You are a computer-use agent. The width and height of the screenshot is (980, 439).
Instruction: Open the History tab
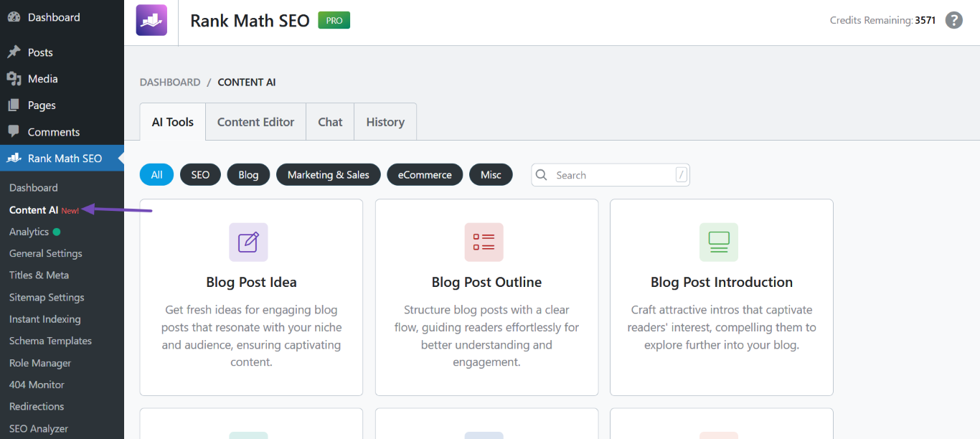385,122
